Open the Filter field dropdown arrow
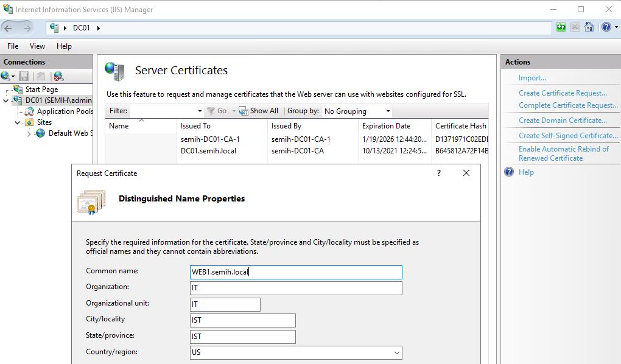 [200, 111]
